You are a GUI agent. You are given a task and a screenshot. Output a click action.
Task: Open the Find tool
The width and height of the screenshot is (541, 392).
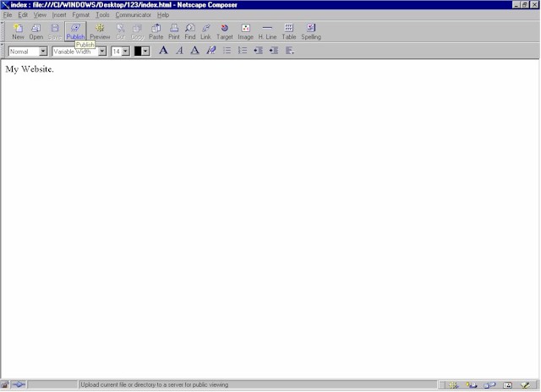[x=190, y=32]
